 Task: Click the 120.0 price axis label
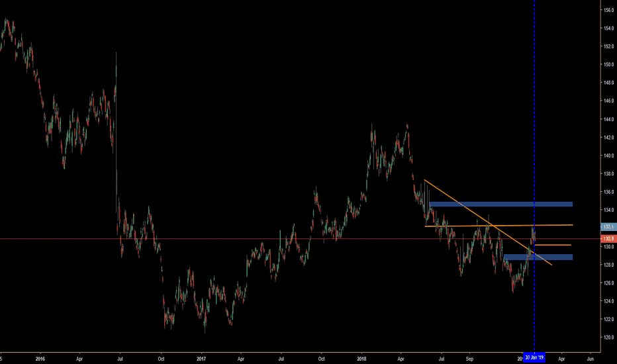coord(609,338)
